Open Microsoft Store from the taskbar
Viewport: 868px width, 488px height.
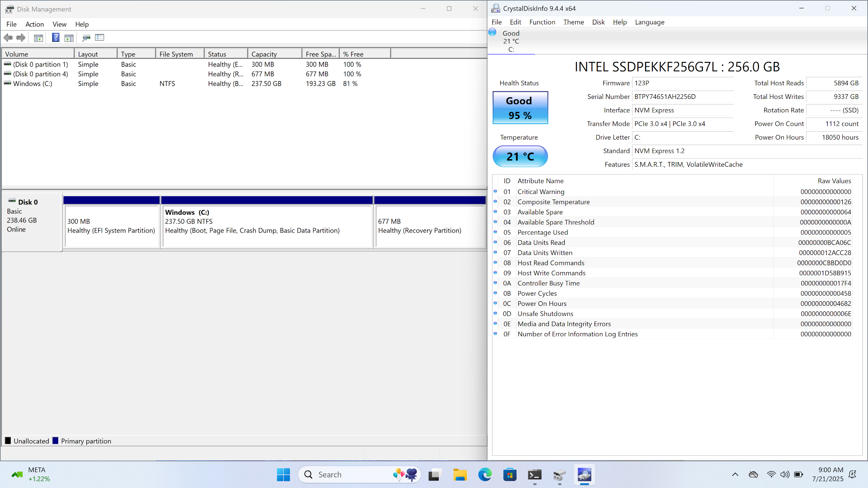[510, 475]
